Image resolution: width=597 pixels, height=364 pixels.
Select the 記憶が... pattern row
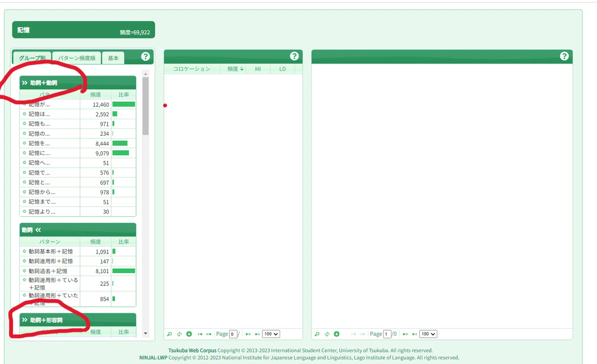78,104
